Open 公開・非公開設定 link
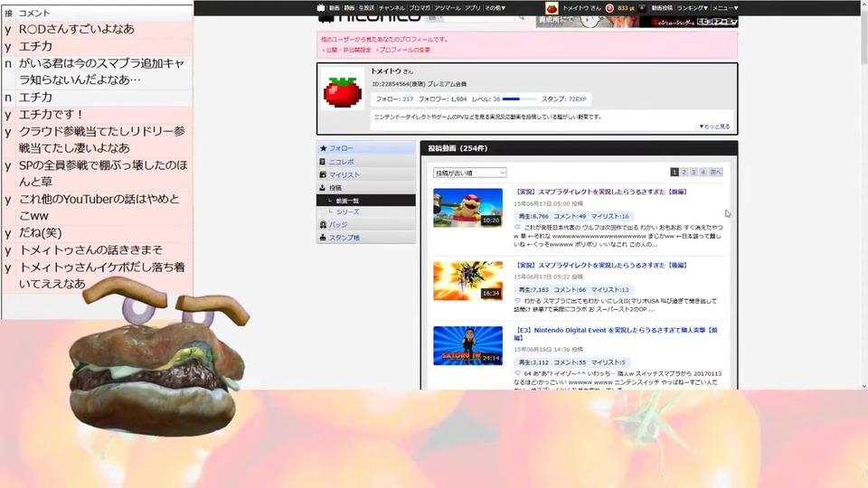The image size is (868, 488). 348,50
